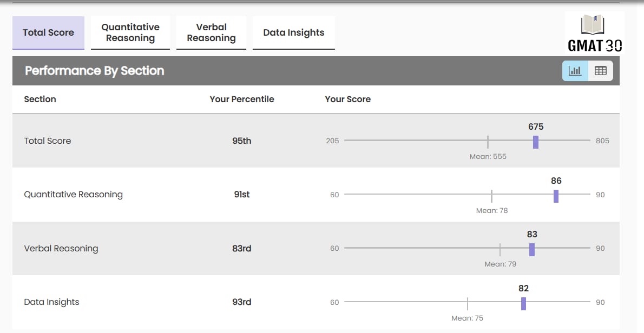Click the 95th percentile value
644x333 pixels.
click(x=242, y=141)
